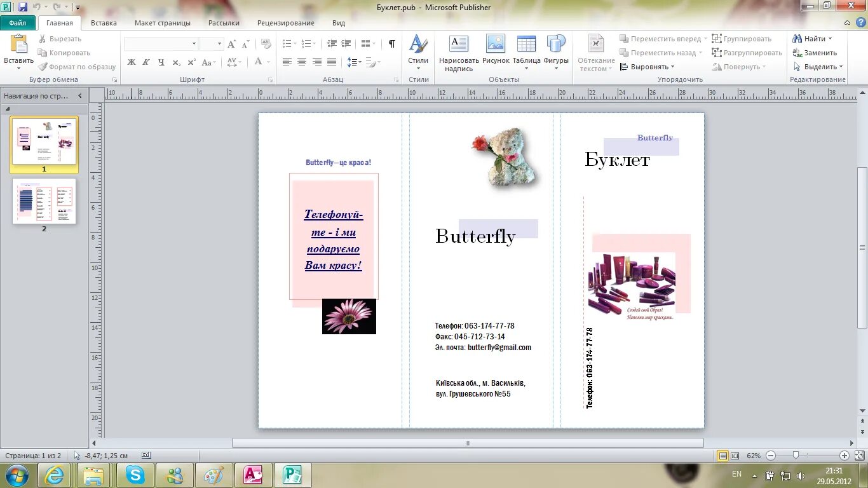
Task: Click Clear Formatting eraser icon
Action: (266, 44)
